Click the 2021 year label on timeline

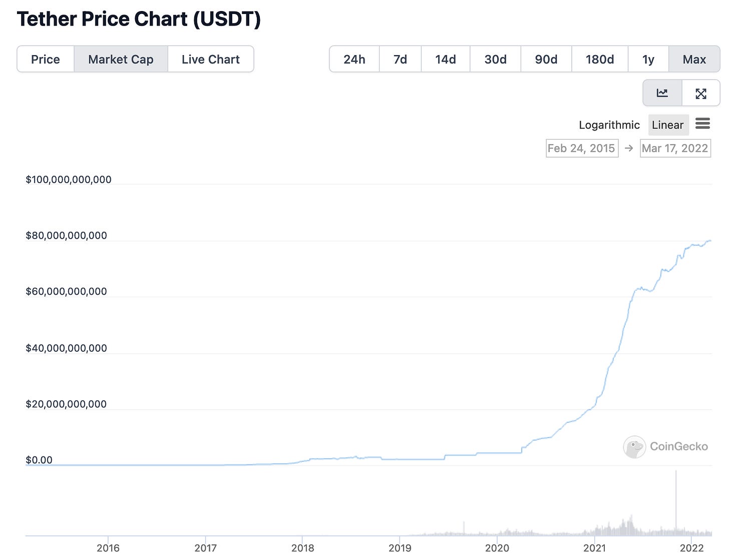point(595,548)
